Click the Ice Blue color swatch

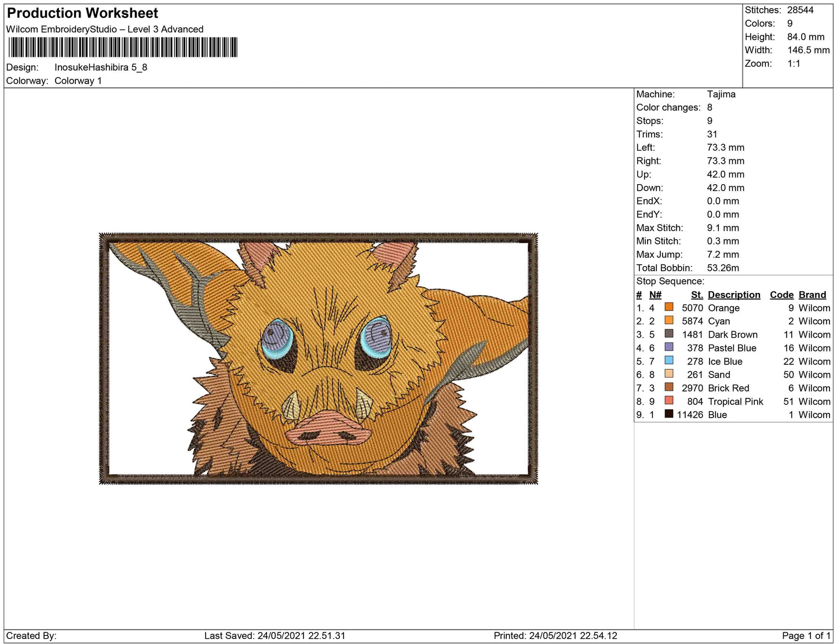[669, 360]
